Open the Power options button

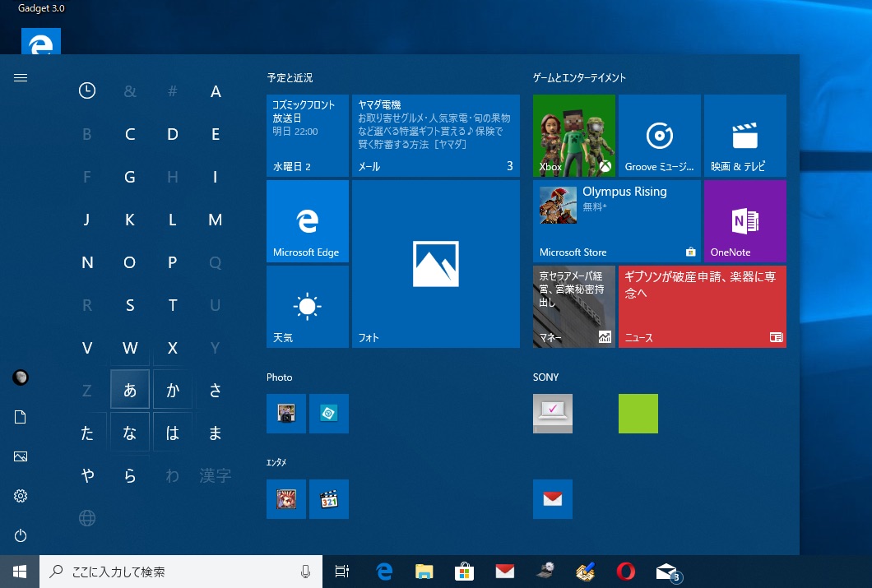click(20, 535)
